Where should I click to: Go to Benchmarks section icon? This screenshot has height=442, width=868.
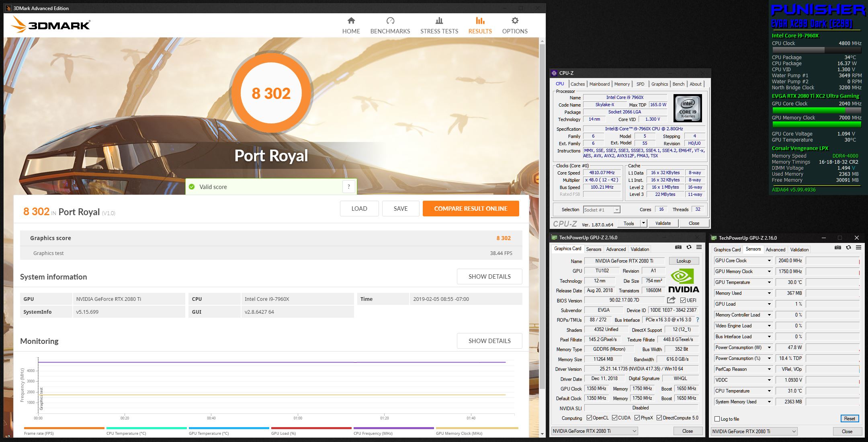point(390,21)
